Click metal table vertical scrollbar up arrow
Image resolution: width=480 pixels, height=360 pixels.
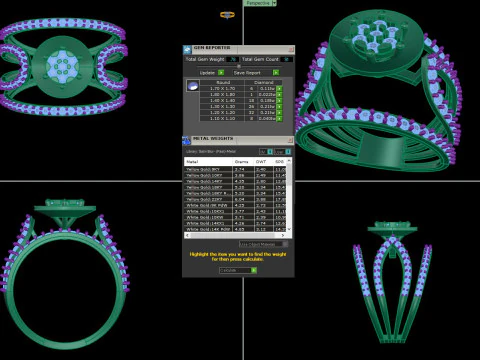[x=289, y=161]
